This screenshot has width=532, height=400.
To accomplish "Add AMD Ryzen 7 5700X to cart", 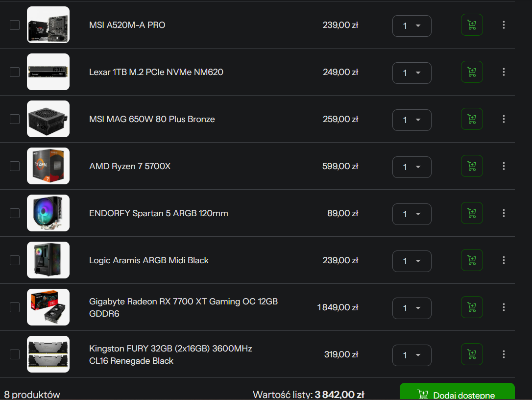I will [x=472, y=166].
